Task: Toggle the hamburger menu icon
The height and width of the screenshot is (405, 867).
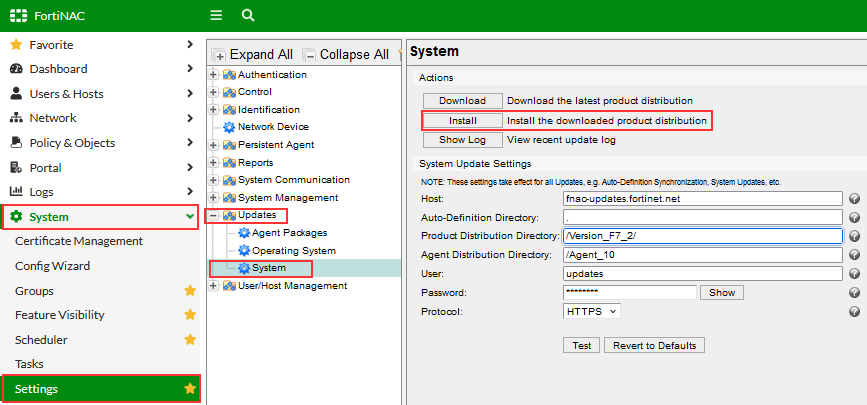Action: pyautogui.click(x=216, y=16)
